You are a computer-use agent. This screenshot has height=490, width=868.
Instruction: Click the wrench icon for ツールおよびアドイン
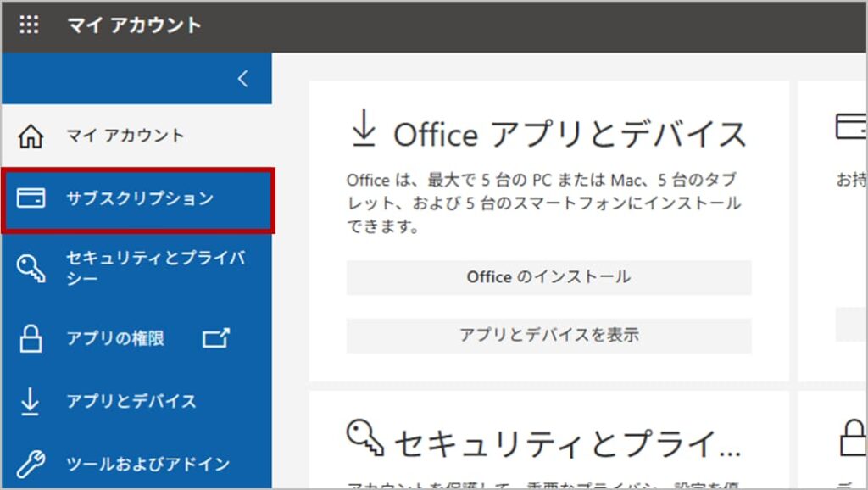[31, 464]
